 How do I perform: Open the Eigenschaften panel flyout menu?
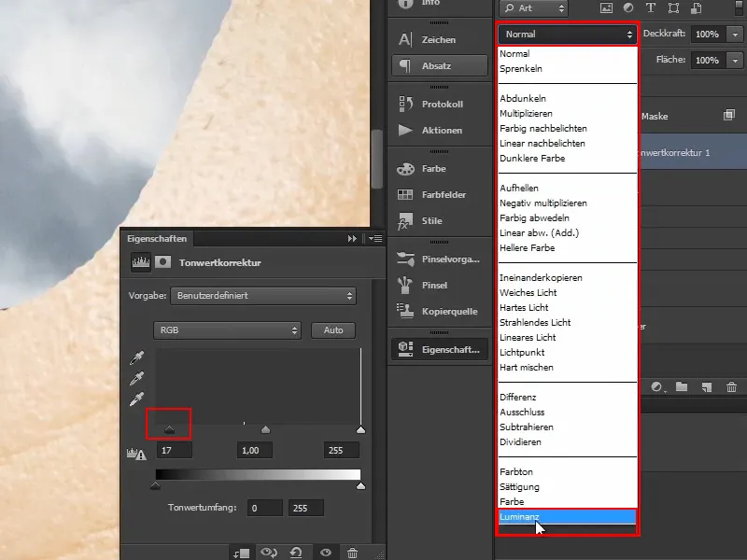click(x=375, y=239)
